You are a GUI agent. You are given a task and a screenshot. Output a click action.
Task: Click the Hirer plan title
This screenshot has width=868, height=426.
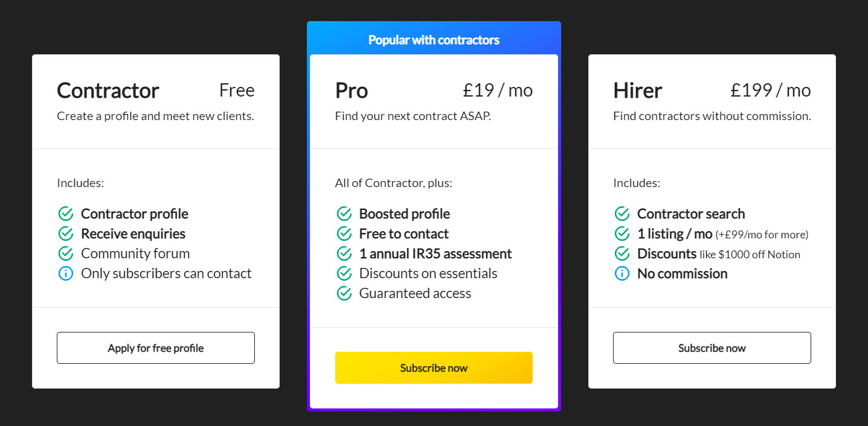pos(637,91)
